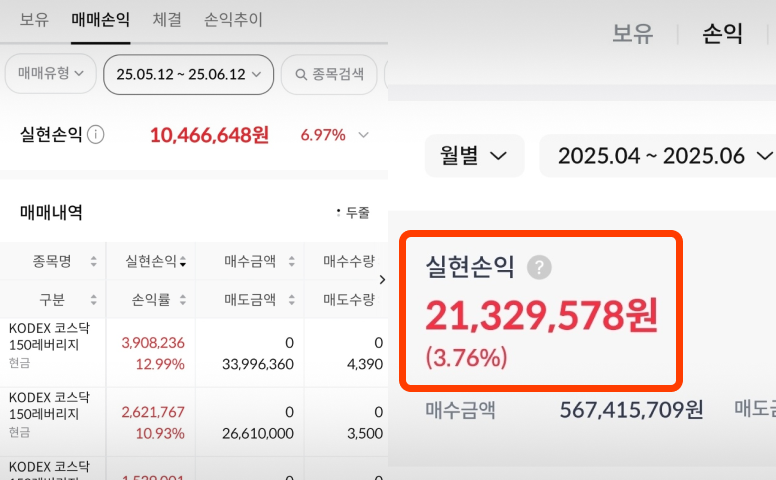Open the 25.05.12 ~ 25.06.12 date range dropdown
The width and height of the screenshot is (776, 480).
point(188,74)
